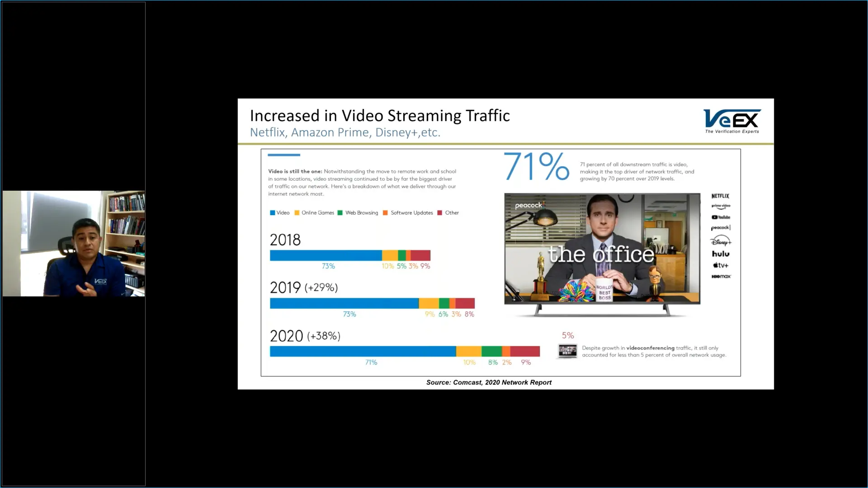Click the red Other legend square
This screenshot has height=488, width=868.
point(439,213)
